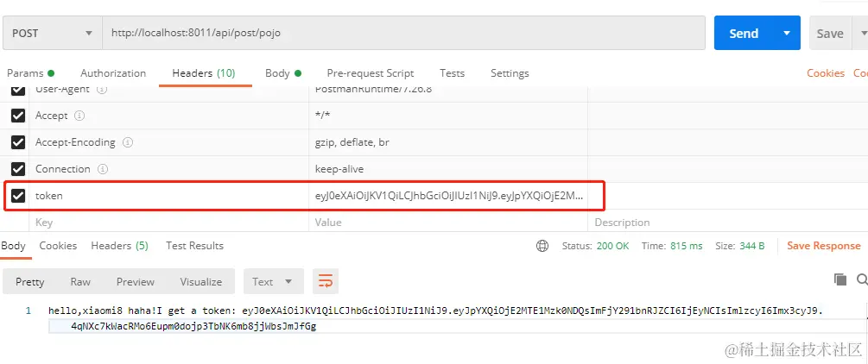This screenshot has width=868, height=364.
Task: Select Pretty response view
Action: pos(30,281)
